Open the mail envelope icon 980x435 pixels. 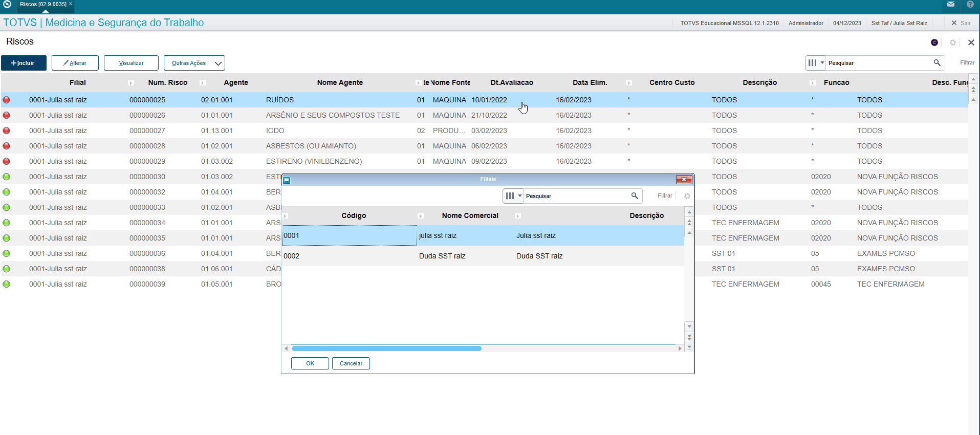[951, 4]
